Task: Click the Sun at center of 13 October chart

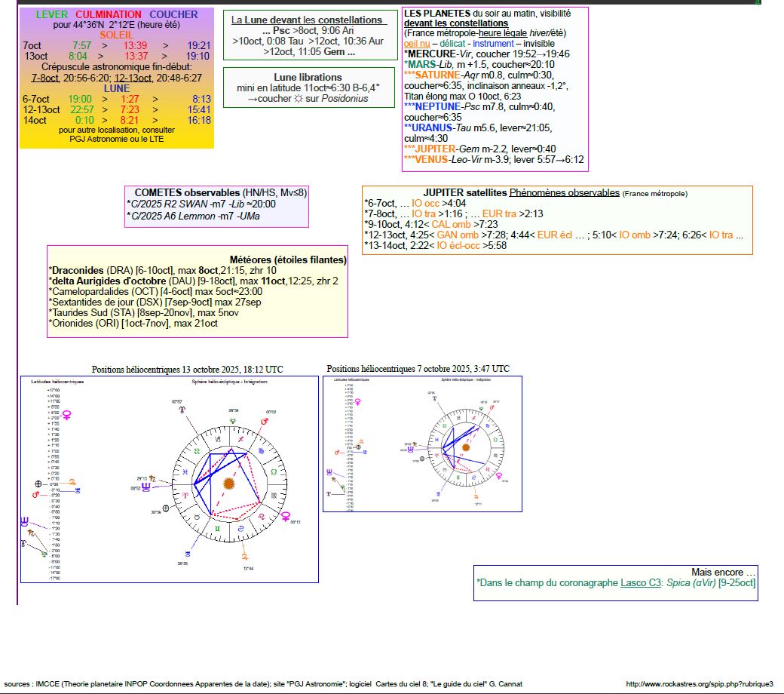Action: [228, 483]
